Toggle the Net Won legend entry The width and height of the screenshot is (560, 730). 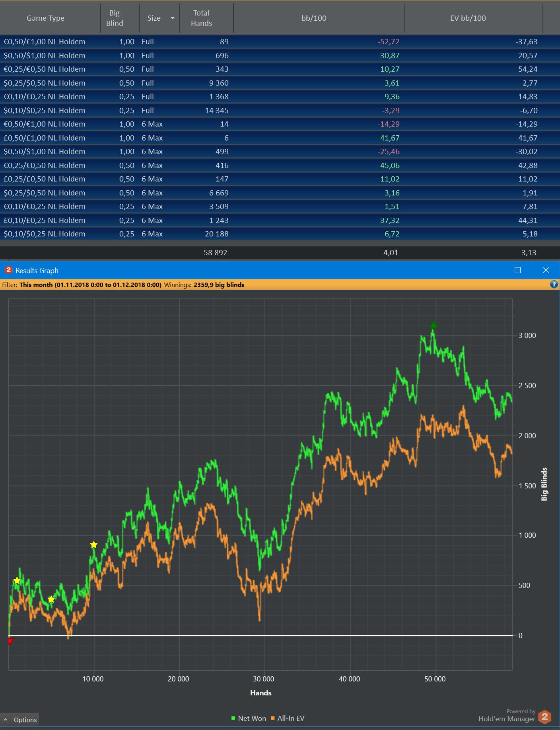249,718
